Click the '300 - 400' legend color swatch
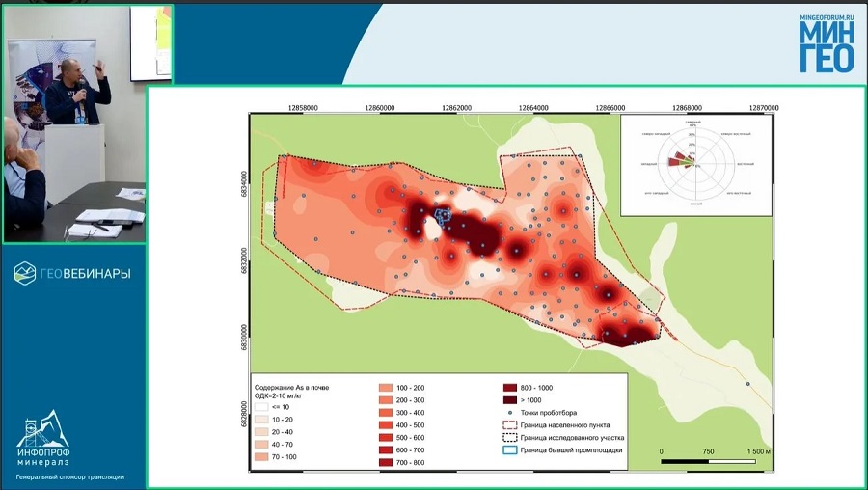The width and height of the screenshot is (868, 490). coord(386,413)
